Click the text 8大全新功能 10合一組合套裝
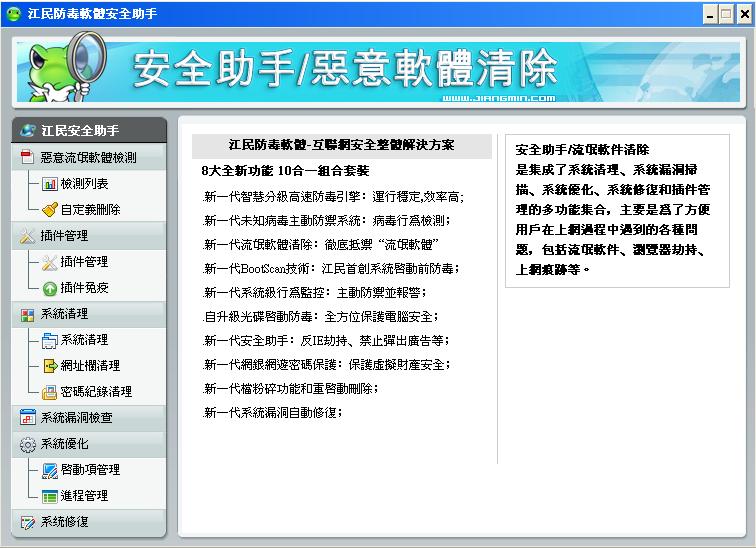Screen dimensions: 756x548 285,171
